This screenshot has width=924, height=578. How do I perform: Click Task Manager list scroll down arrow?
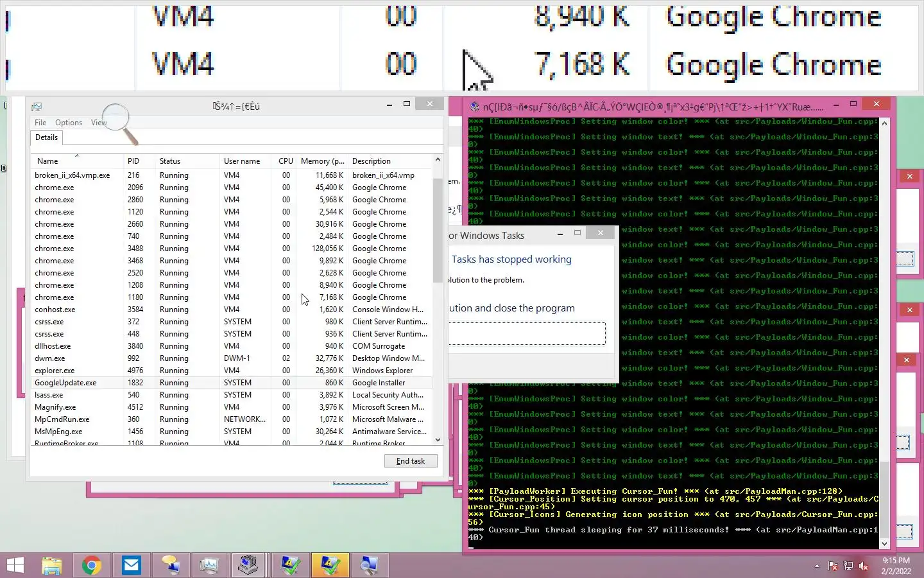point(438,440)
